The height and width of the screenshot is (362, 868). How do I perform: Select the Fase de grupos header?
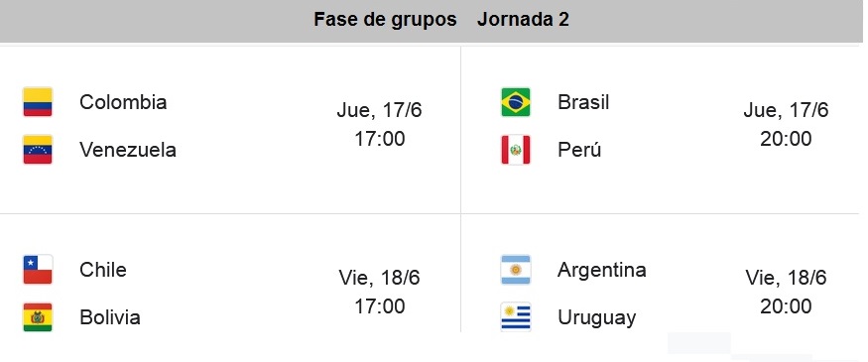click(x=385, y=20)
